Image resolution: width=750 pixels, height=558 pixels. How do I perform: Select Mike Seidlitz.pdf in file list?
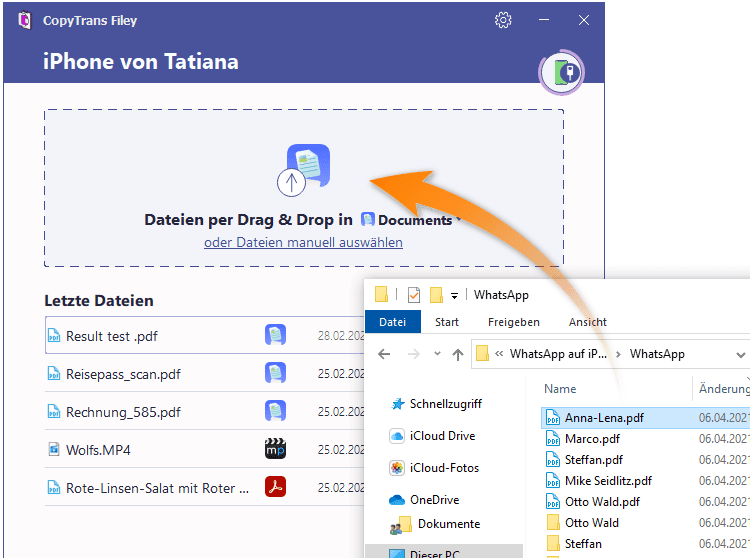tap(646, 481)
